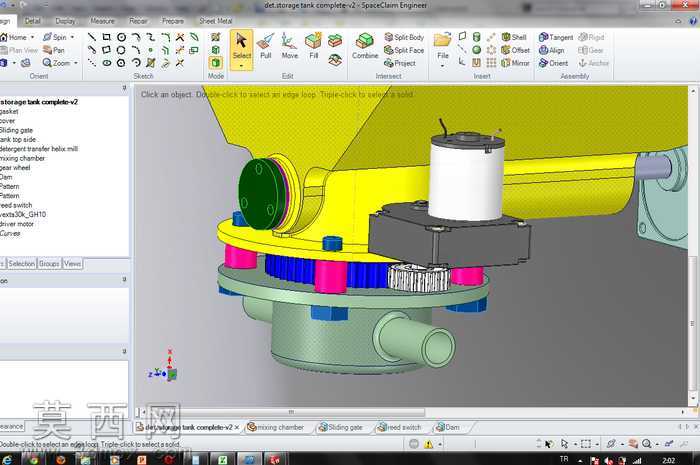
Task: Switch to the Selection panel tab
Action: click(21, 264)
